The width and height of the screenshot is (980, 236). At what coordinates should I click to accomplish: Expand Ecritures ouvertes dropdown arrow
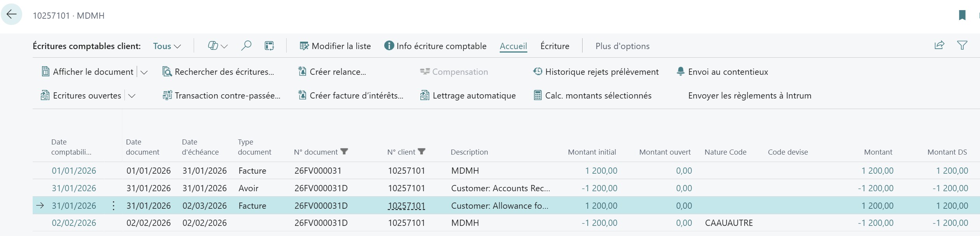tap(132, 96)
